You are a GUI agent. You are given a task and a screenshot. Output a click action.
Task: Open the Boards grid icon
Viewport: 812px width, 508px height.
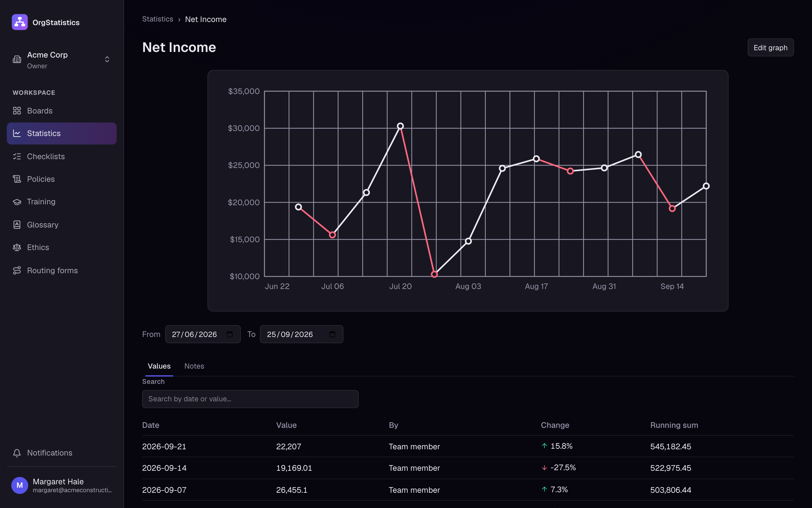click(x=17, y=111)
